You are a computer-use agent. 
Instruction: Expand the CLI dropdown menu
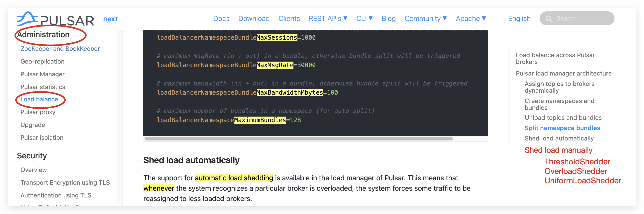(364, 19)
